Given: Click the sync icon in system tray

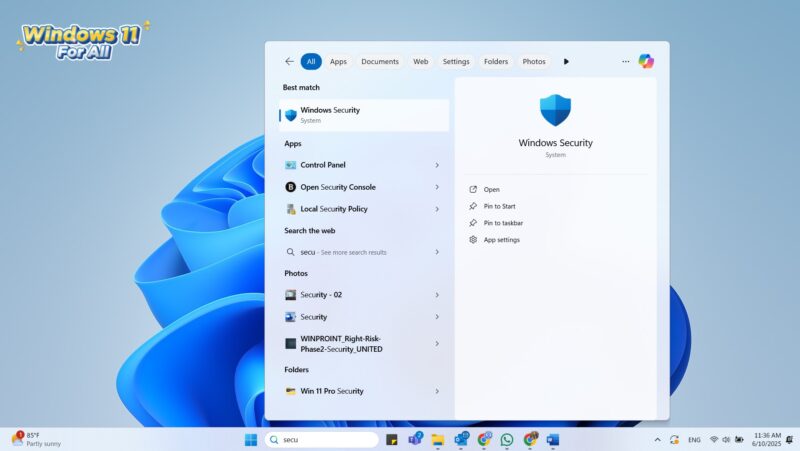Looking at the screenshot, I should click(x=674, y=439).
